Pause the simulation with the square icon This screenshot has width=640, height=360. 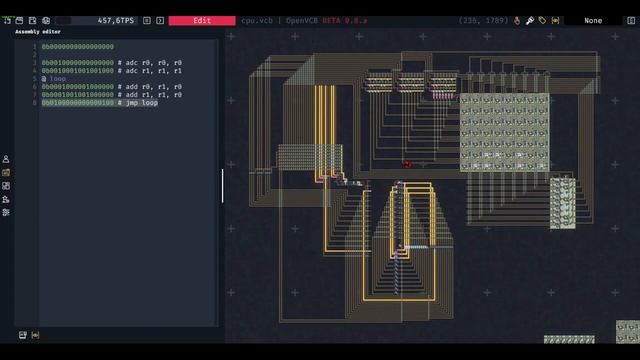147,20
